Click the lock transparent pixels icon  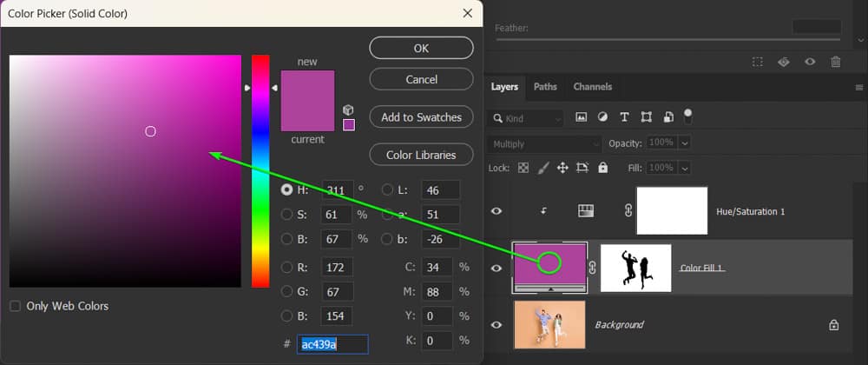[x=523, y=168]
